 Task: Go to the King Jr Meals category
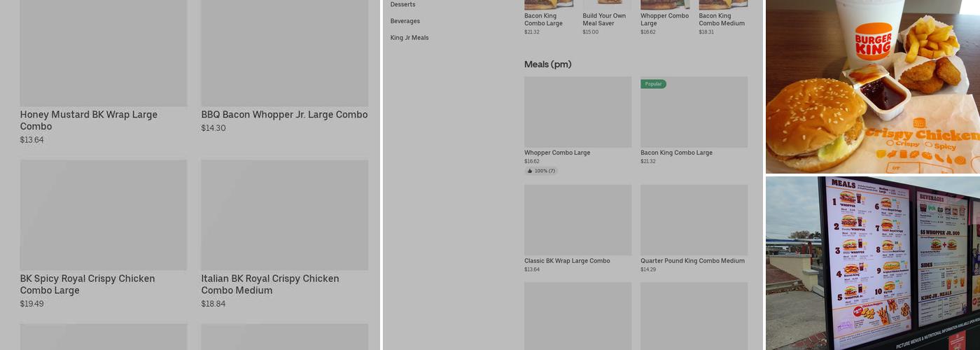pos(409,38)
